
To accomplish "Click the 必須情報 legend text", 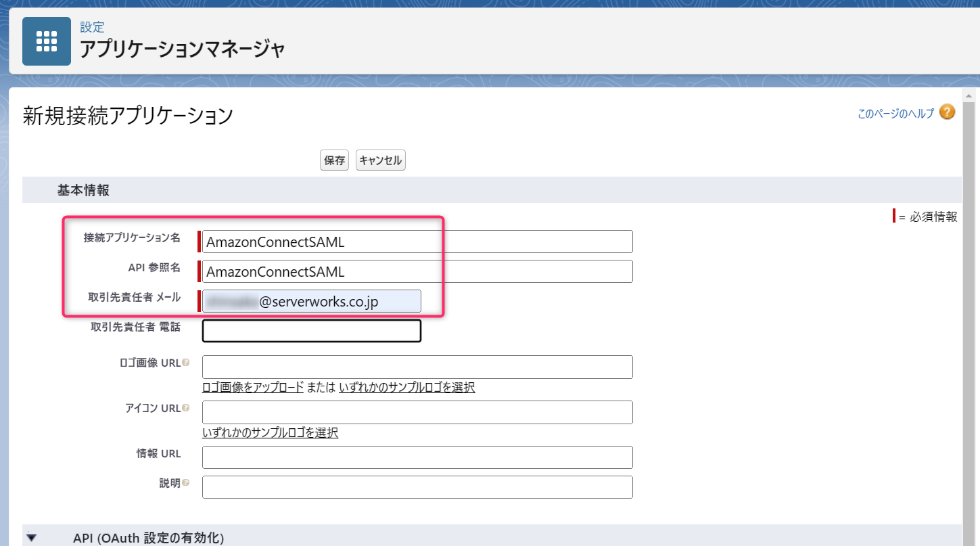I will (x=933, y=217).
